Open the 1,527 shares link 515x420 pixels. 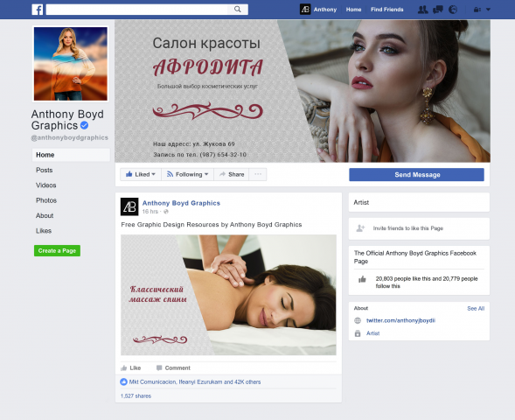136,396
